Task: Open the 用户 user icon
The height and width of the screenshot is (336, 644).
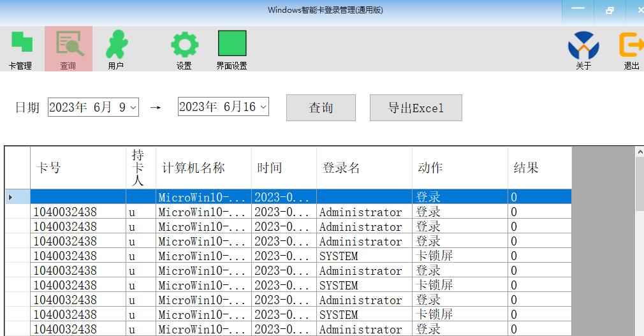Action: click(115, 48)
